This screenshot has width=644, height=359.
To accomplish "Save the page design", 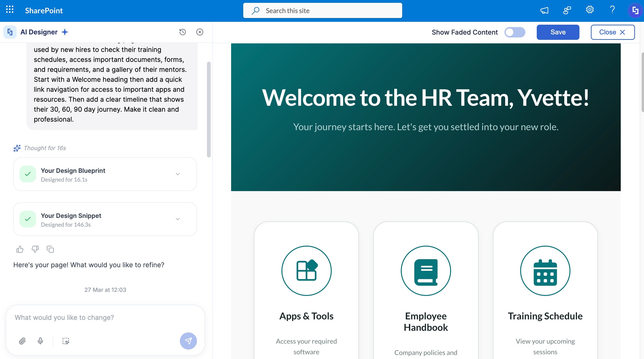I will coord(558,32).
